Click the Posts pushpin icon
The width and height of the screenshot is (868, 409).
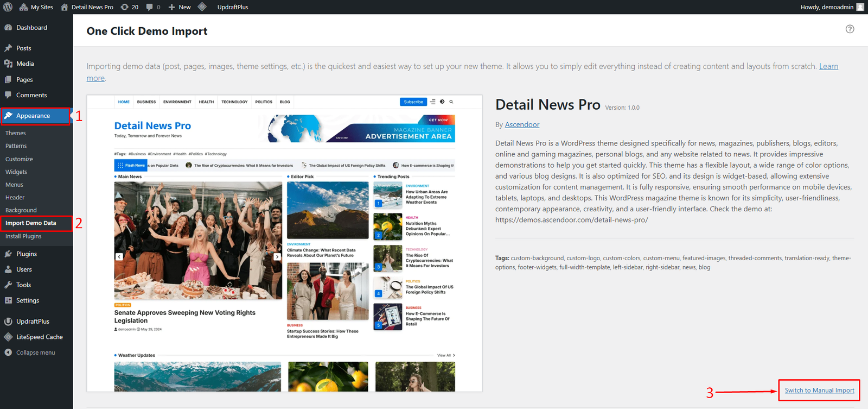click(8, 48)
